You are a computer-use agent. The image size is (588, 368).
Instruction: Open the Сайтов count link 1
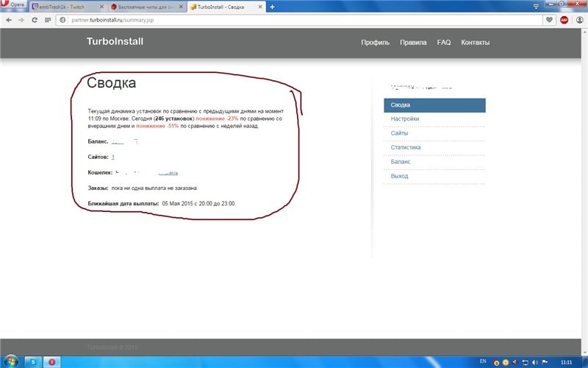(x=113, y=157)
